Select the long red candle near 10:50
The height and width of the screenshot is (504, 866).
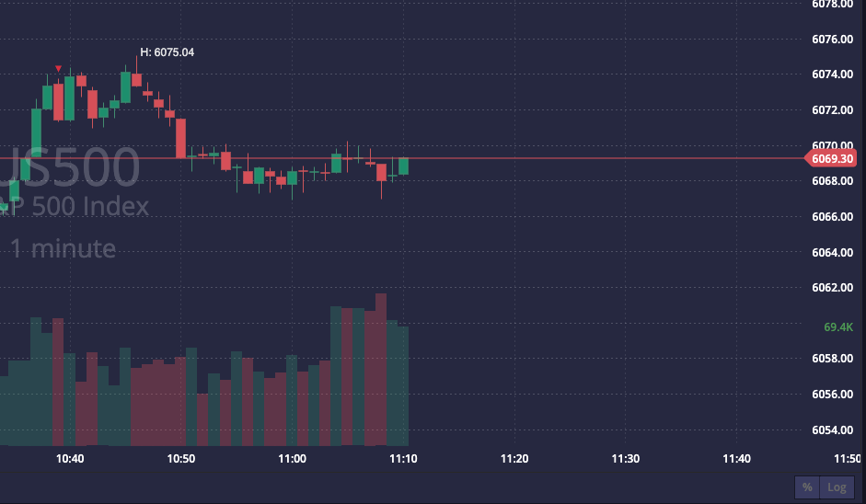pyautogui.click(x=181, y=138)
